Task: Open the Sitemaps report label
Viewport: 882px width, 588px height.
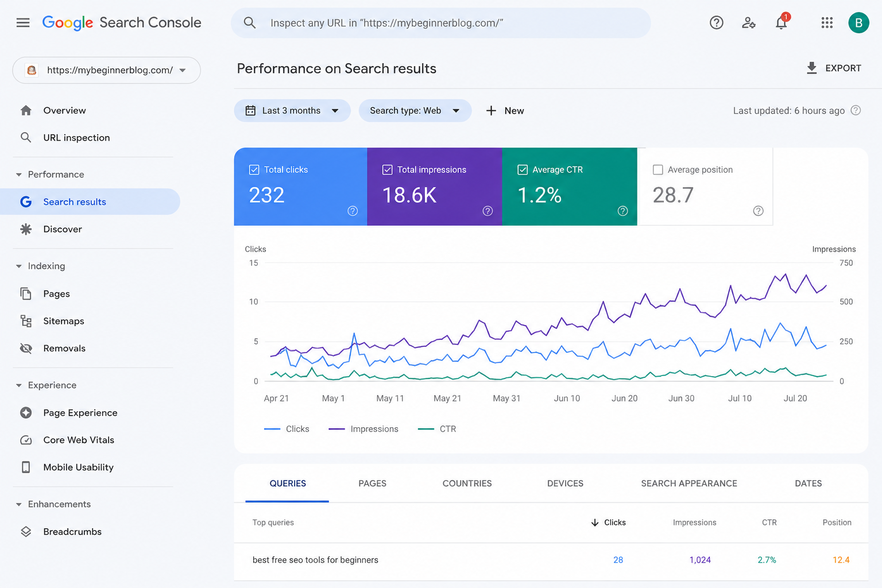Action: tap(64, 321)
